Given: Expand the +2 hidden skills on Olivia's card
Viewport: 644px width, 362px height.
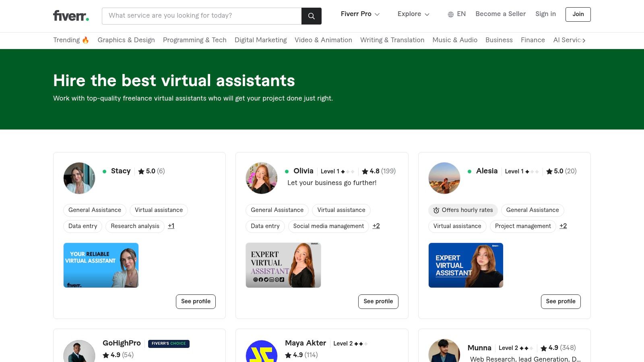Looking at the screenshot, I should click(376, 226).
